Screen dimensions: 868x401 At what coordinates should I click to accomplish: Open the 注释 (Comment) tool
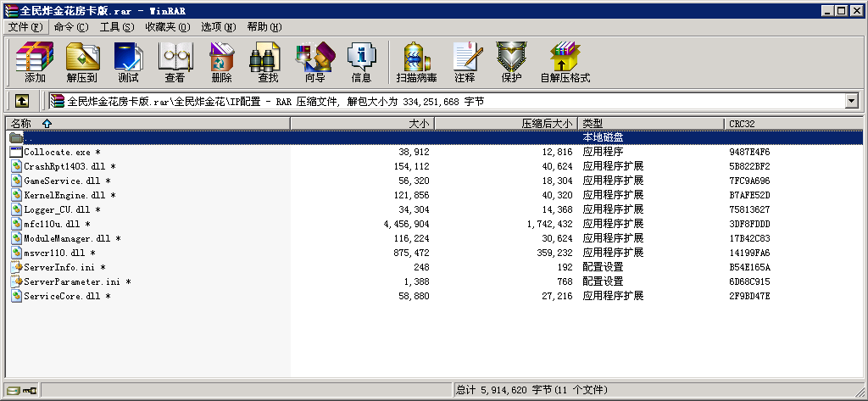[465, 62]
